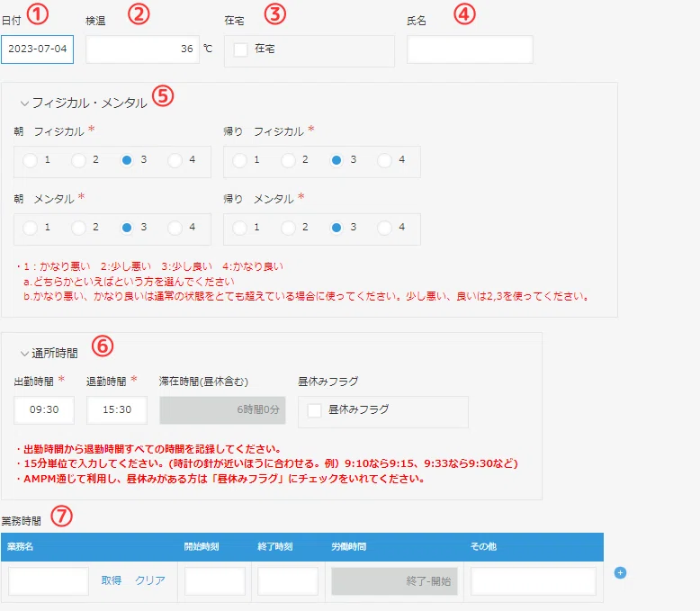Screen dimensions: 700x611
Task: Edit the 出勤時間 field showing 09:30
Action: 44,410
